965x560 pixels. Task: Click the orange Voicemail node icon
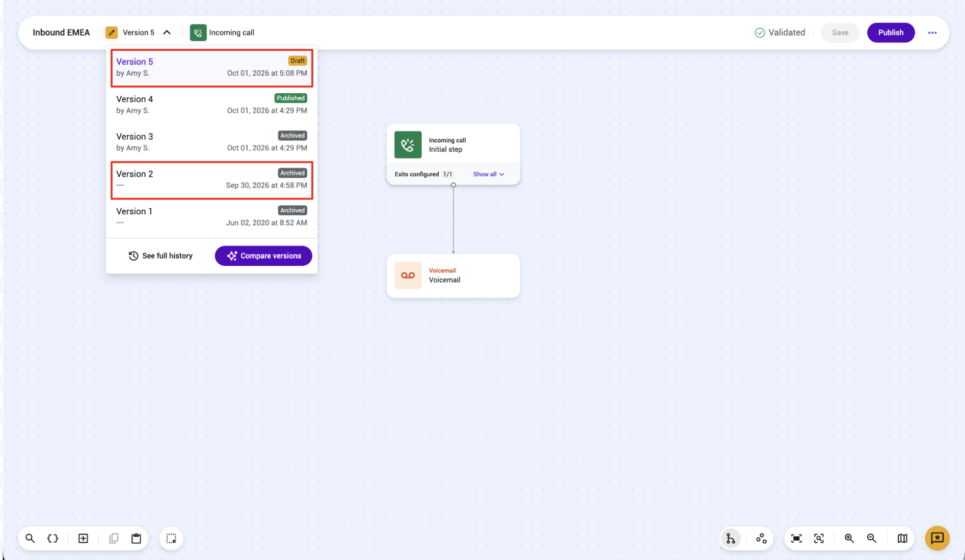[408, 275]
